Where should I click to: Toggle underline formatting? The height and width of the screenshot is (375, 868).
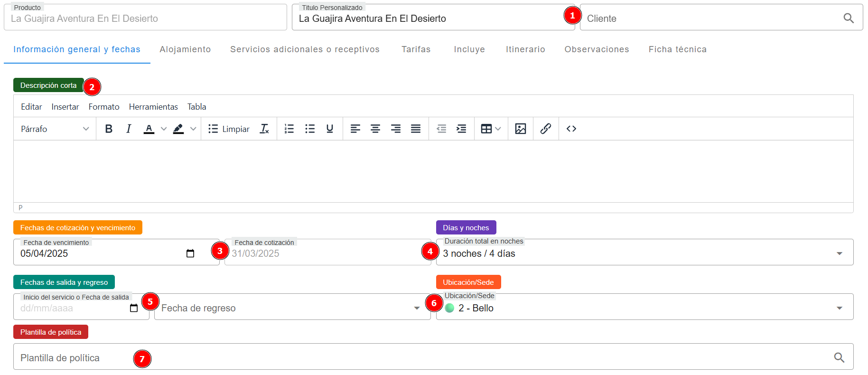pyautogui.click(x=330, y=129)
